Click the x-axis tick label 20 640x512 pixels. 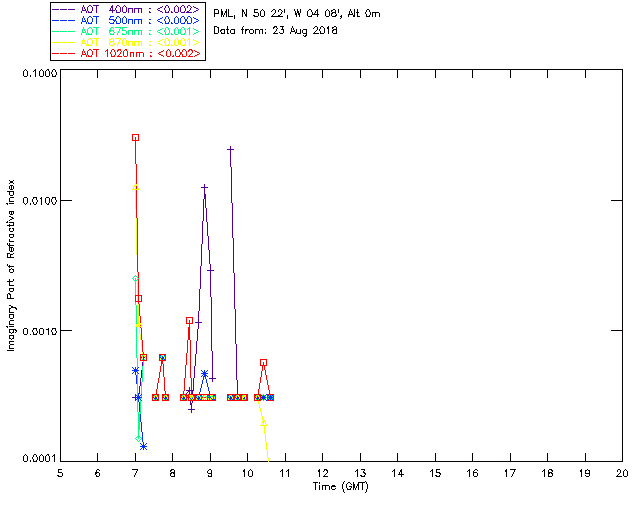click(x=622, y=473)
